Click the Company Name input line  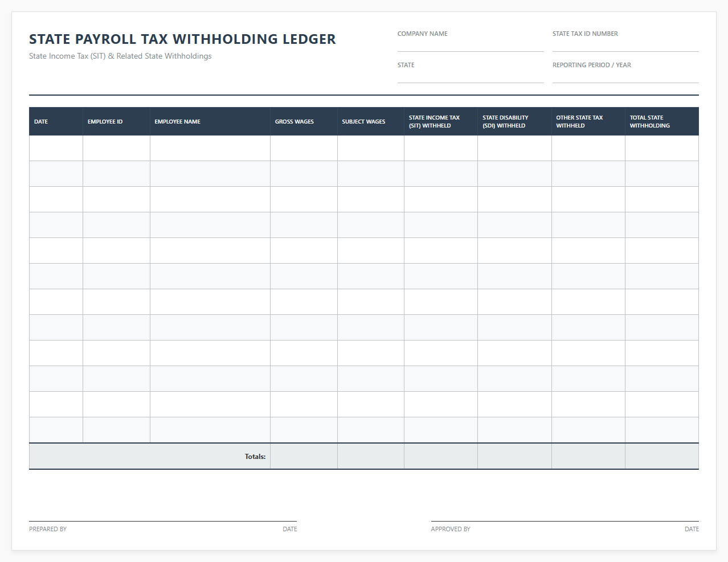coord(471,45)
